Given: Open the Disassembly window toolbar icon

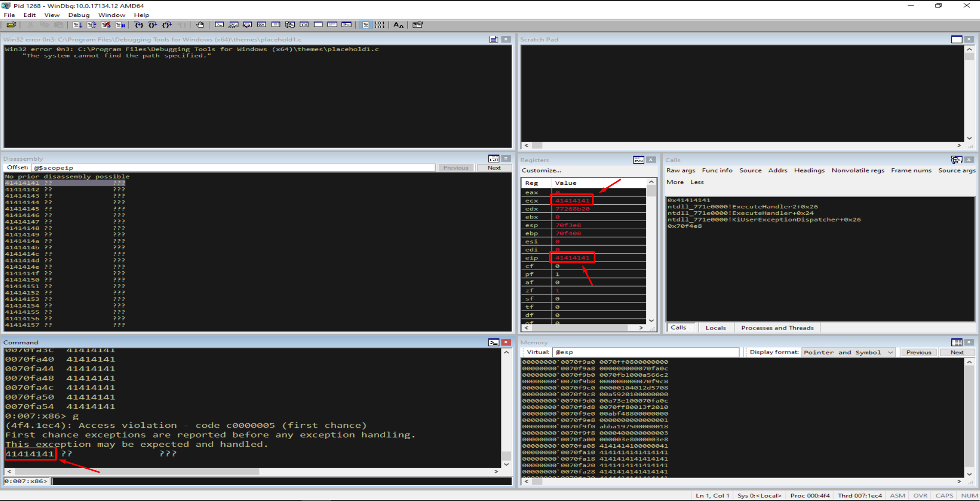Looking at the screenshot, I should coord(304,25).
